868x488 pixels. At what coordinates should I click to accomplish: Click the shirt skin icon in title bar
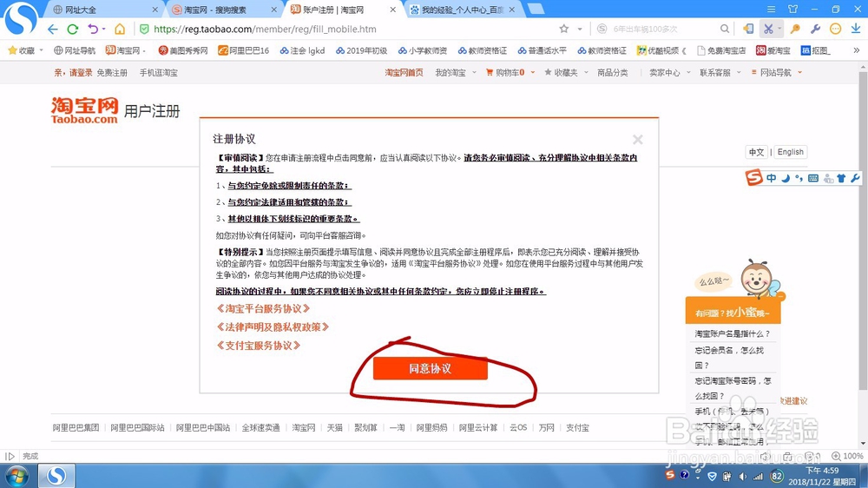[793, 10]
